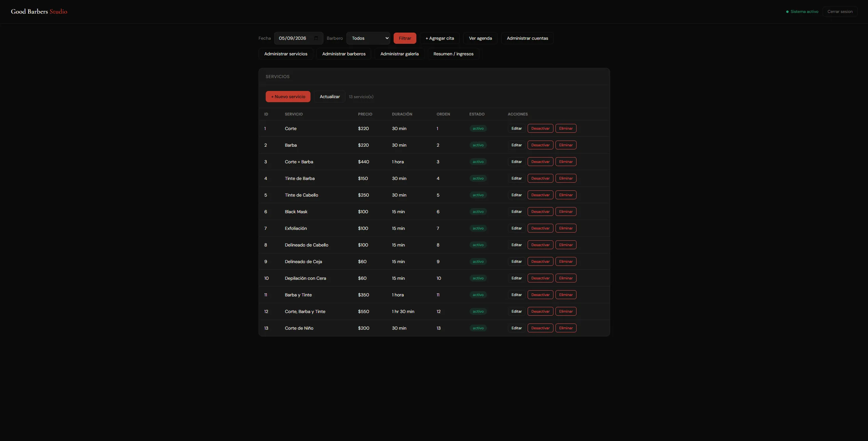Click into the Fecha date input
Viewport: 868px width, 441px height.
[x=299, y=38]
